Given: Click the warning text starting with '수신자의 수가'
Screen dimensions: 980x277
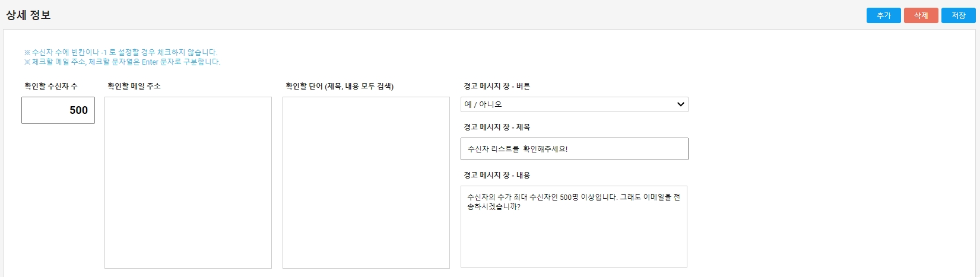Looking at the screenshot, I should [x=573, y=202].
